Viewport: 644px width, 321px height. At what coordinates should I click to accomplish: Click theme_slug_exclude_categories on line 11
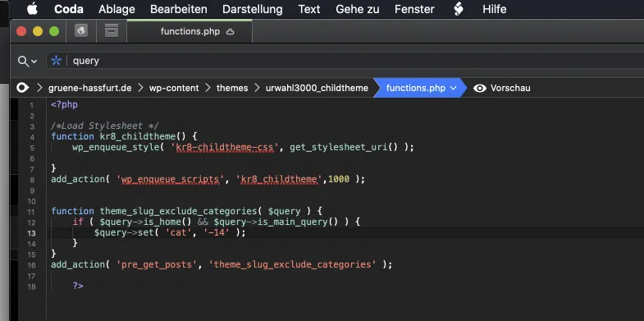pyautogui.click(x=179, y=211)
